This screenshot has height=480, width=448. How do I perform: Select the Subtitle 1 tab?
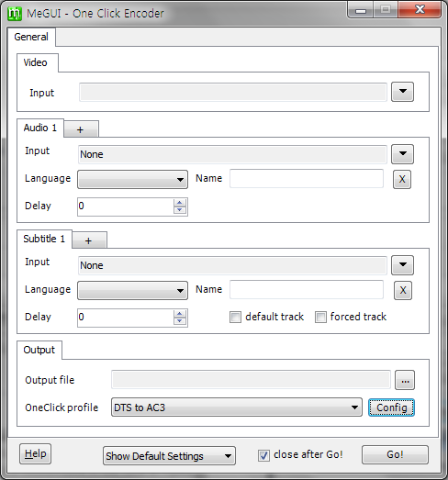44,239
